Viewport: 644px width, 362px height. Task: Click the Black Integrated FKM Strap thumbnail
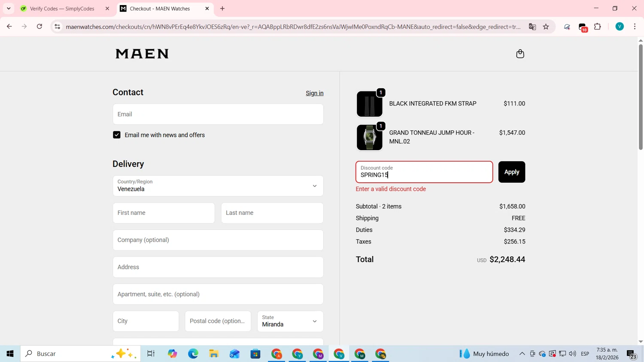(369, 104)
